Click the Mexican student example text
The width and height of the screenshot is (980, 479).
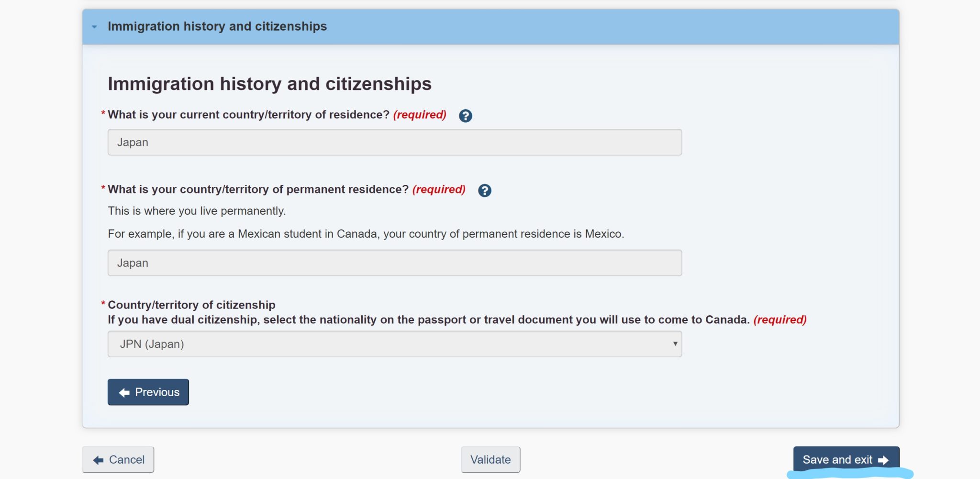pyautogui.click(x=366, y=234)
